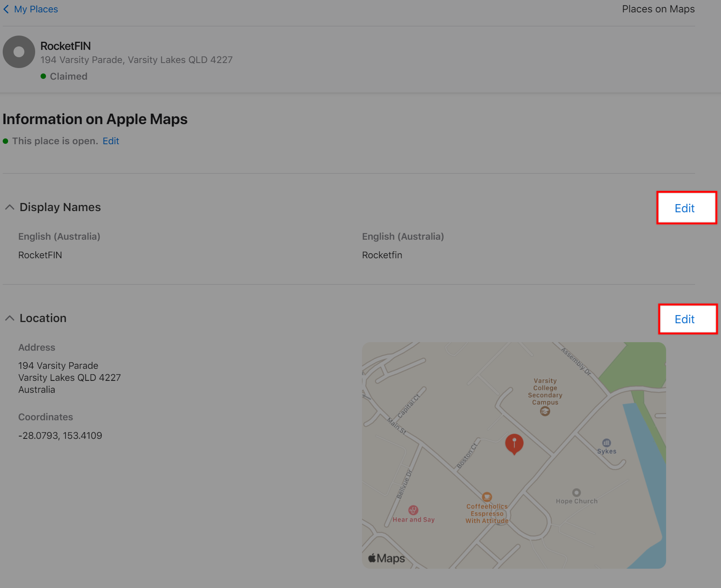
Task: Click the Apple Maps logo on the map preview
Action: pos(386,557)
